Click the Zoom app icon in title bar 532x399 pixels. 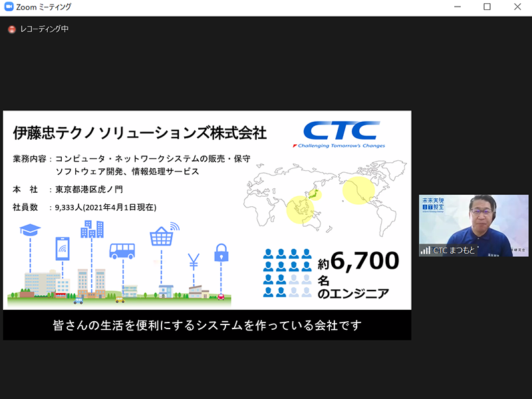[7, 7]
